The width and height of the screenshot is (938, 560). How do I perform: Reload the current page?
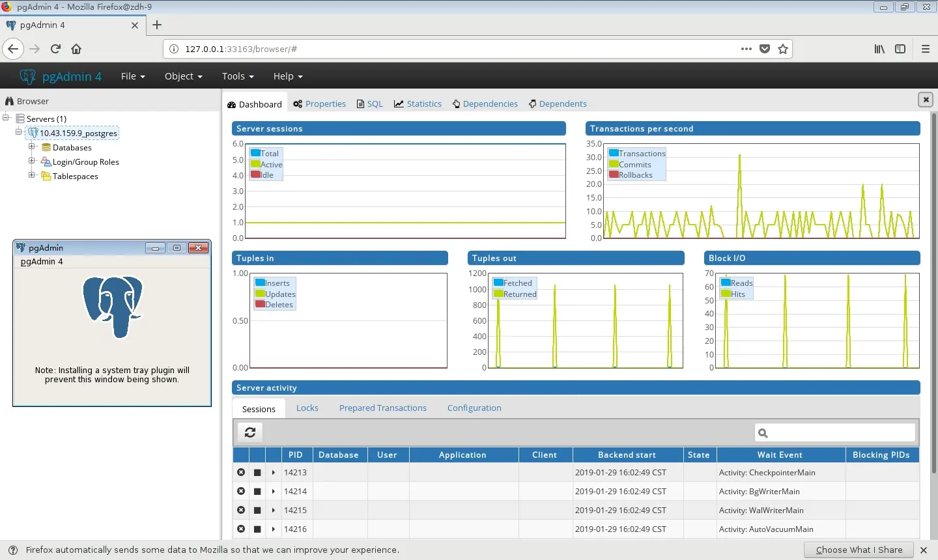point(55,49)
